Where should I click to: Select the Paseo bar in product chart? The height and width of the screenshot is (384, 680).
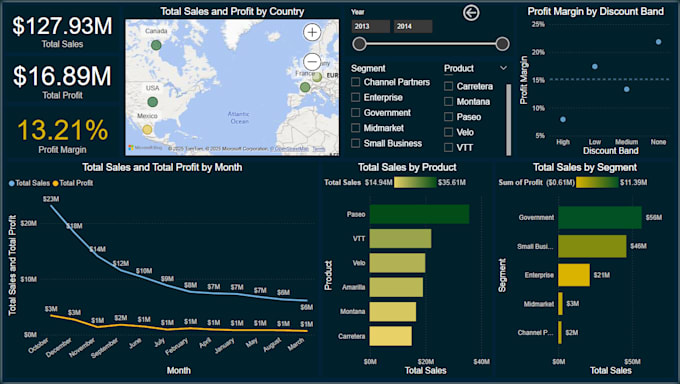[x=419, y=214]
